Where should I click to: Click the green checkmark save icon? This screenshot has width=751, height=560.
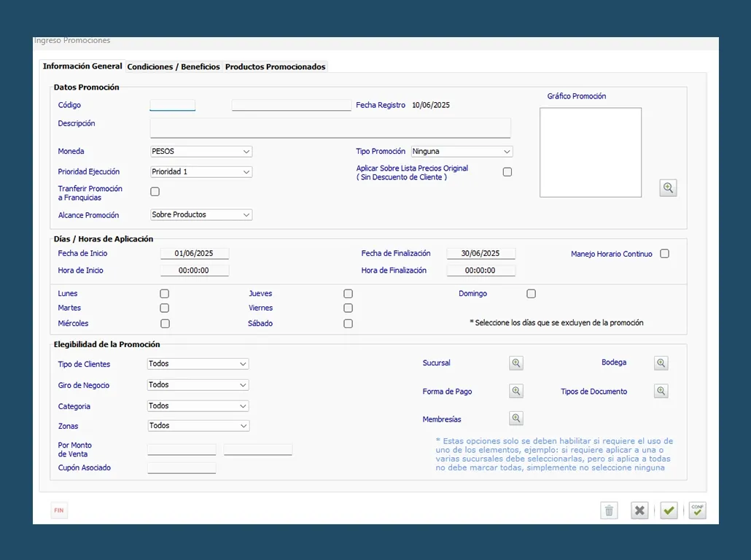click(x=669, y=510)
